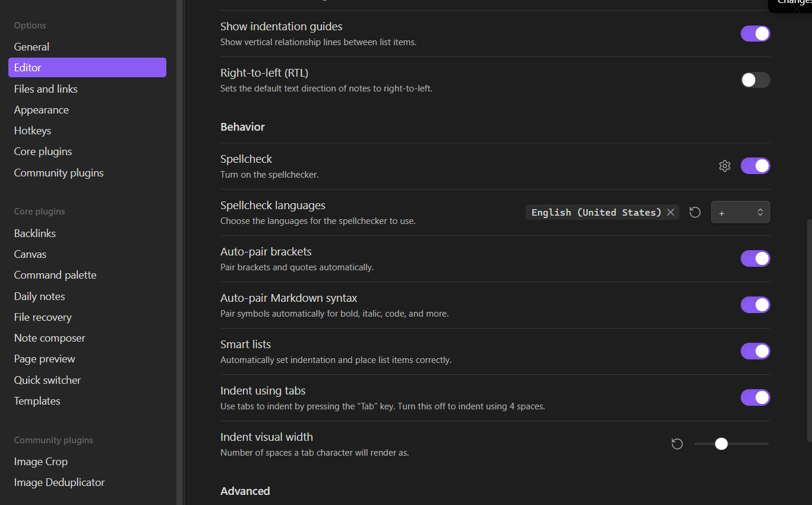
Task: Select the Editor settings tab
Action: [x=87, y=68]
